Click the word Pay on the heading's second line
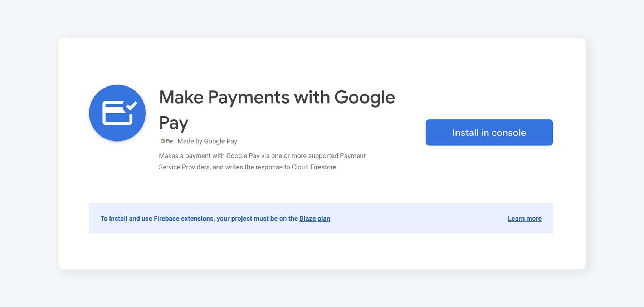This screenshot has height=307, width=644. coord(174,123)
